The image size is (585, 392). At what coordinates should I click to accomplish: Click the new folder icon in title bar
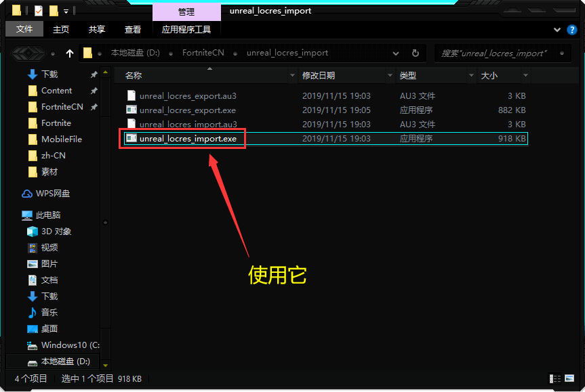coord(54,11)
